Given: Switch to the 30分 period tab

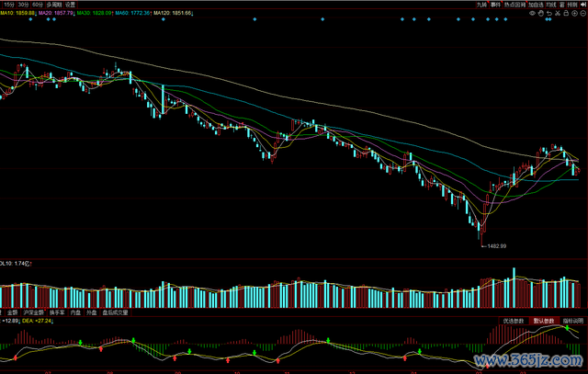Looking at the screenshot, I should click(x=23, y=5).
